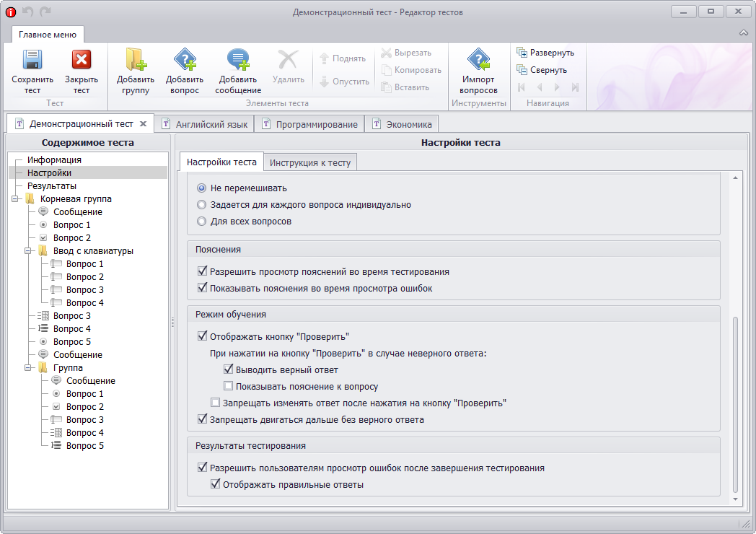Uncheck Разрешить пользователям просмотр ошибок checkbox
756x534 pixels.
pos(203,468)
